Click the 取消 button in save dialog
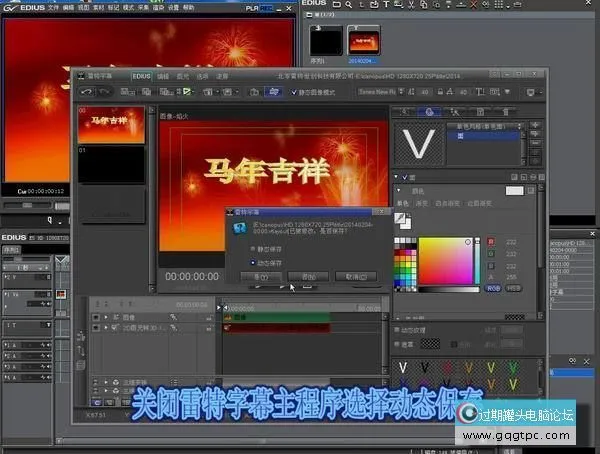Viewport: 600px width, 454px height. pyautogui.click(x=354, y=276)
